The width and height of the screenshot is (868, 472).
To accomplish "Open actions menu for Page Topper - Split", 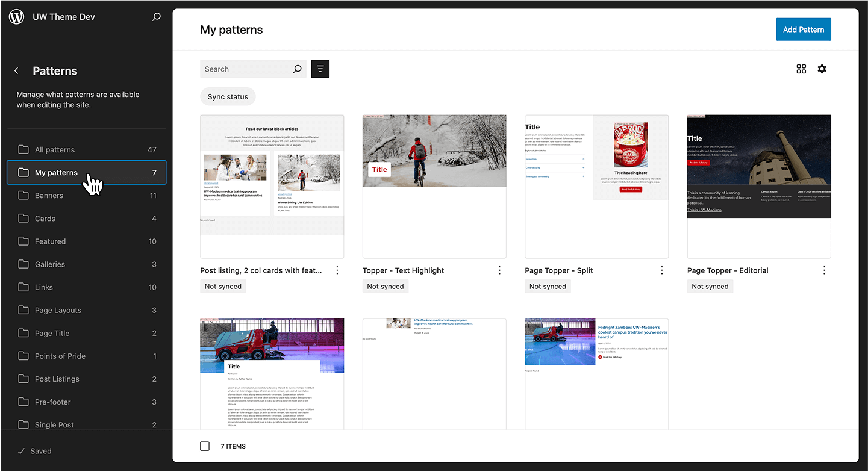I will [x=662, y=270].
